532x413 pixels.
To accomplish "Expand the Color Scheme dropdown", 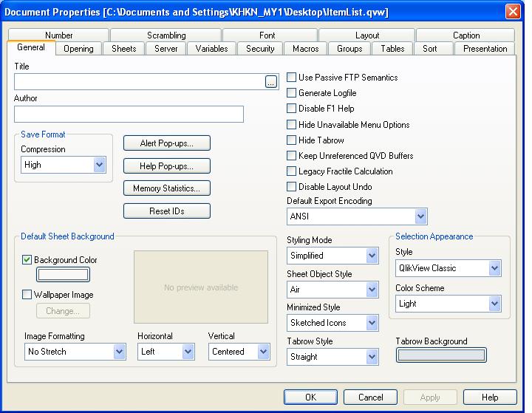I will [449, 304].
